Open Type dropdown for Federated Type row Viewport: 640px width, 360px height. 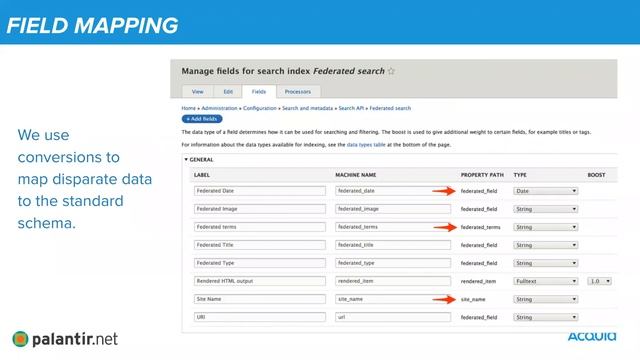545,263
